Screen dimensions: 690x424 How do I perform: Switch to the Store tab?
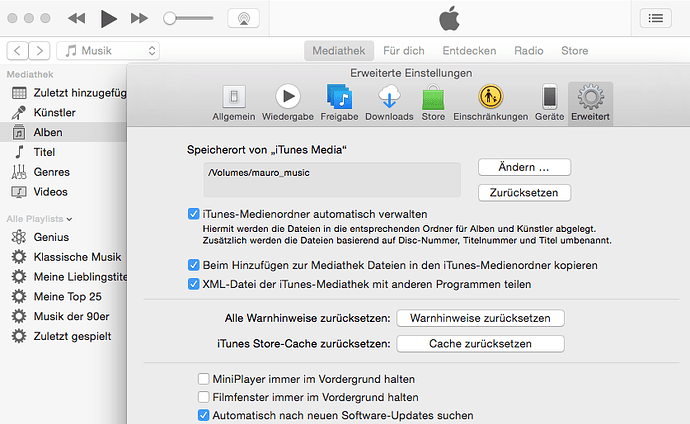tap(574, 51)
